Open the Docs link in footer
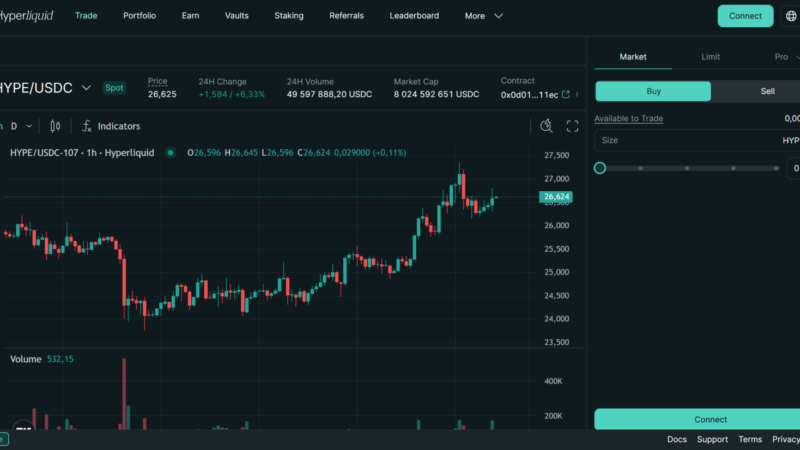The height and width of the screenshot is (450, 800). click(x=677, y=439)
